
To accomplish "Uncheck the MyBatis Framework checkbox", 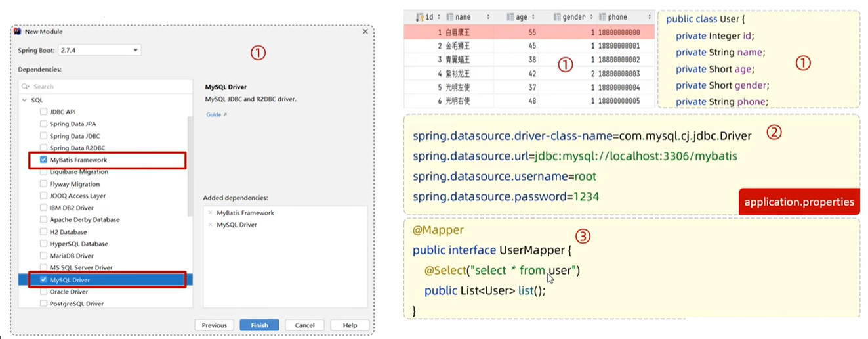I will coord(43,160).
